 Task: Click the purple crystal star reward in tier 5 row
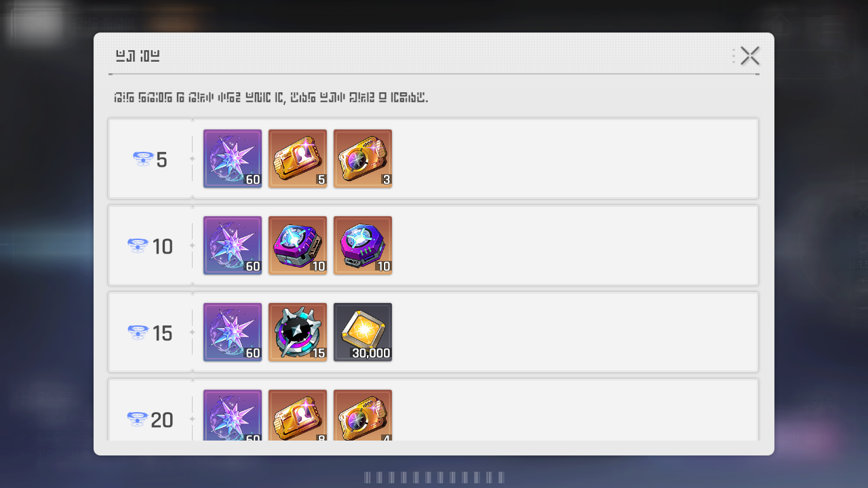tap(233, 159)
